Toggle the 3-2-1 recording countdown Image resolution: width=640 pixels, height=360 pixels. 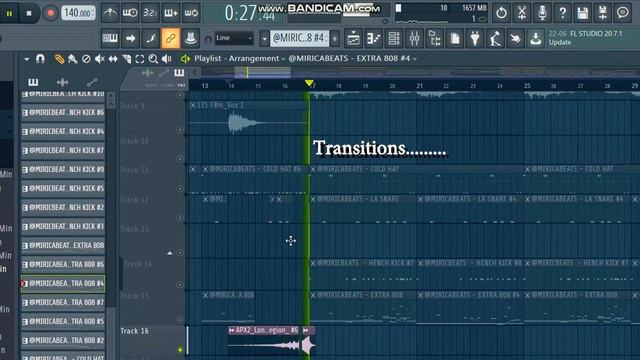pos(150,13)
